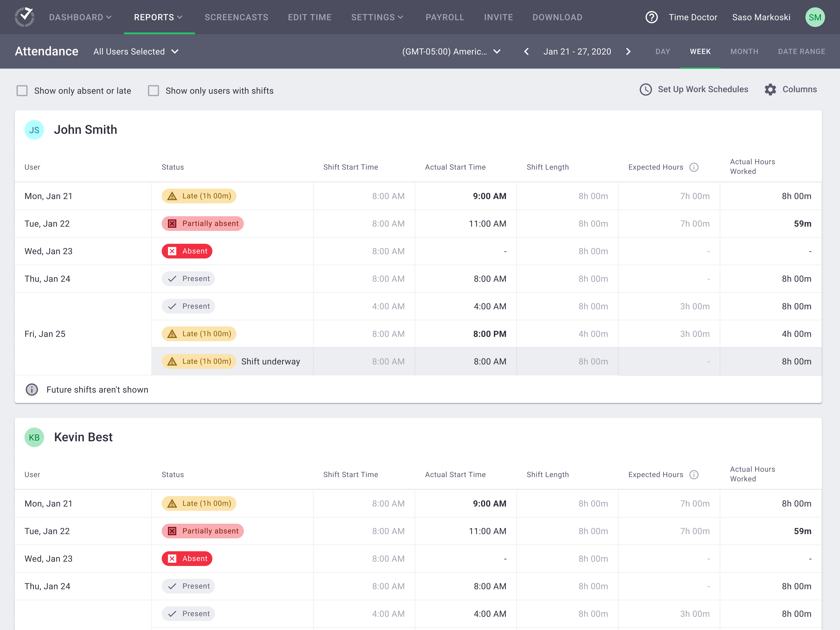Viewport: 840px width, 630px height.
Task: Enable Show only absent or late
Action: pos(22,91)
